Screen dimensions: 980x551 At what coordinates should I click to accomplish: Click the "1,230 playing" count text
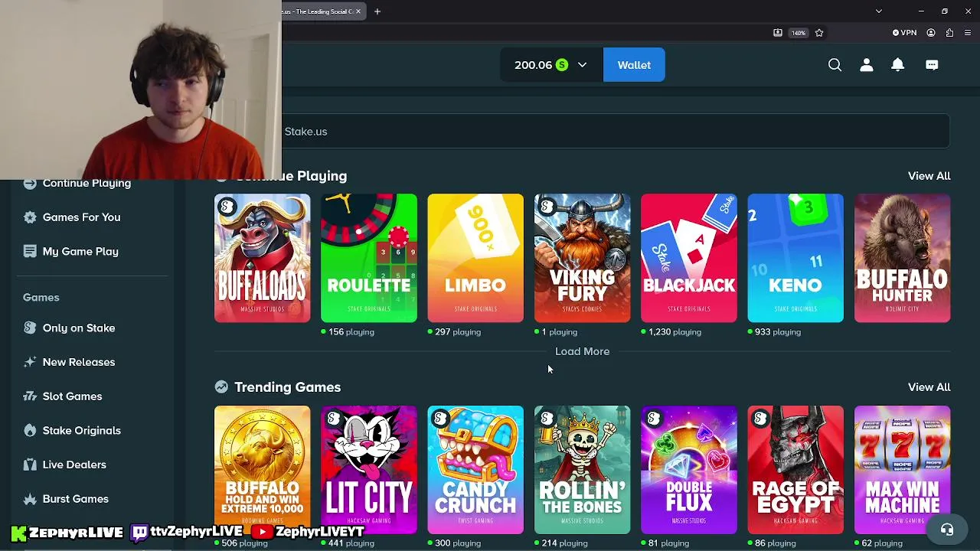point(675,332)
